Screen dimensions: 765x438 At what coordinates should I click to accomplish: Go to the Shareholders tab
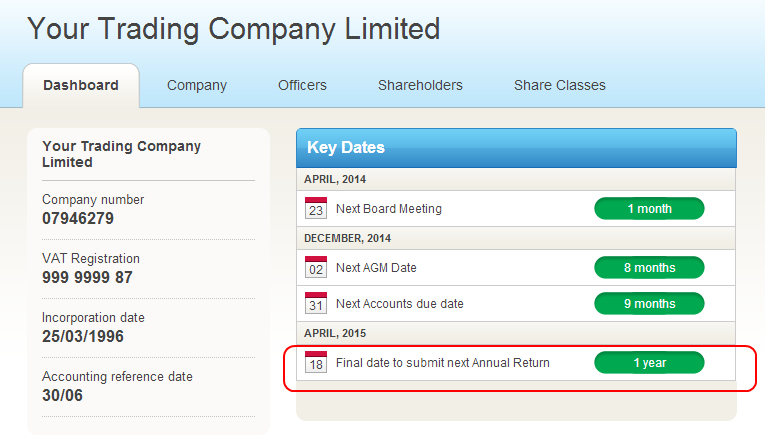pos(420,85)
